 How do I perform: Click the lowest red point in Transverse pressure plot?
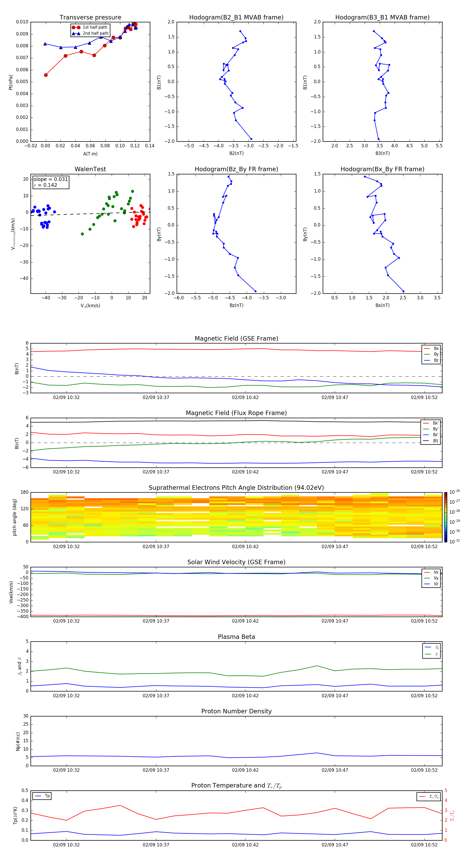coord(46,75)
